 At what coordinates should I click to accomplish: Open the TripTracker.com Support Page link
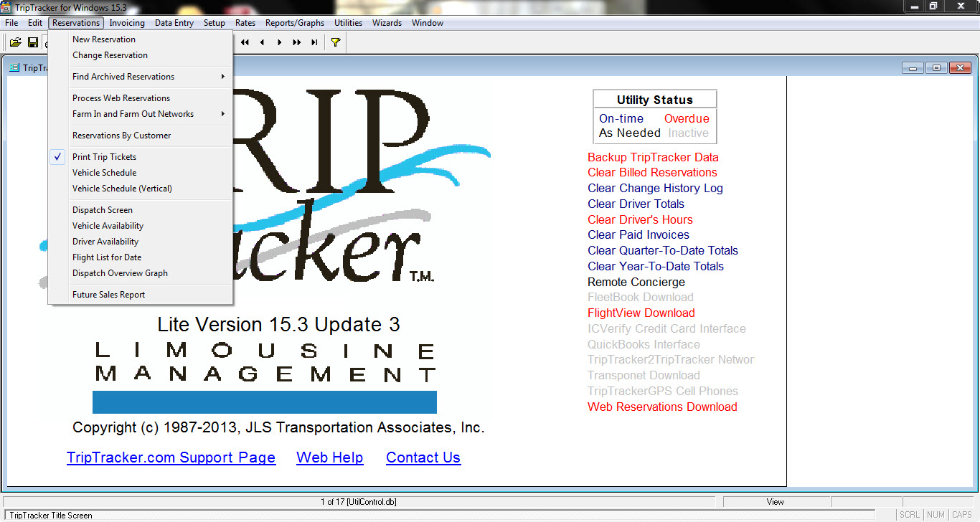tap(171, 457)
